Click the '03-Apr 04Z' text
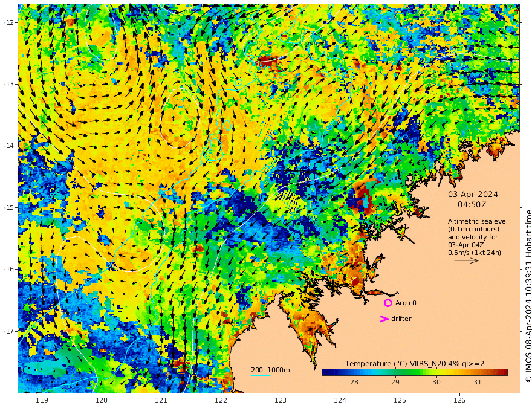532x411 pixels. 466,245
